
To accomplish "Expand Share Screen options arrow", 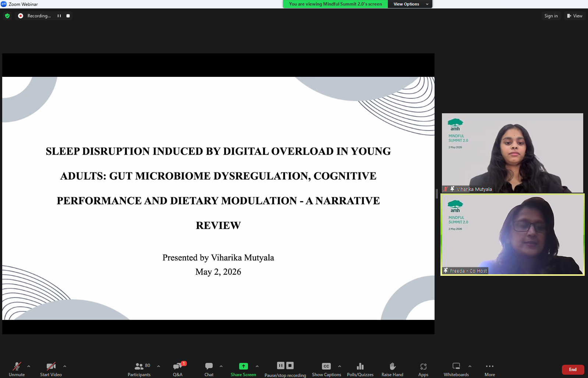I will coord(257,366).
